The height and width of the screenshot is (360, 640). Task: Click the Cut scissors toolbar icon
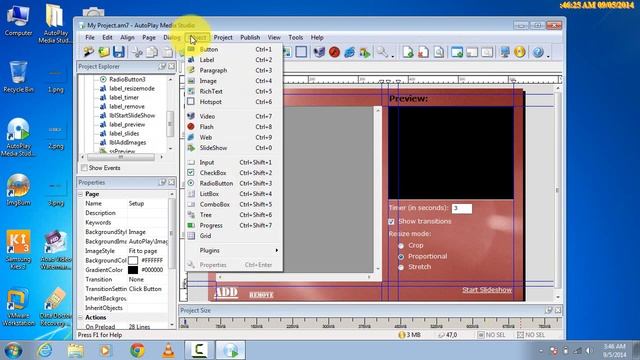pos(137,52)
